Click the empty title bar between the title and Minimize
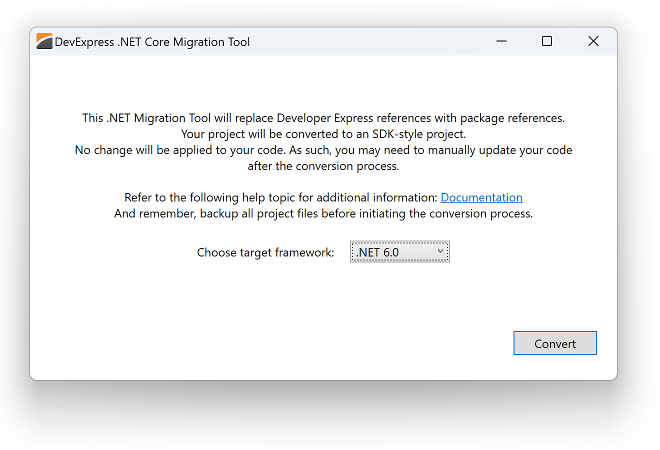660x450 pixels. [x=364, y=42]
